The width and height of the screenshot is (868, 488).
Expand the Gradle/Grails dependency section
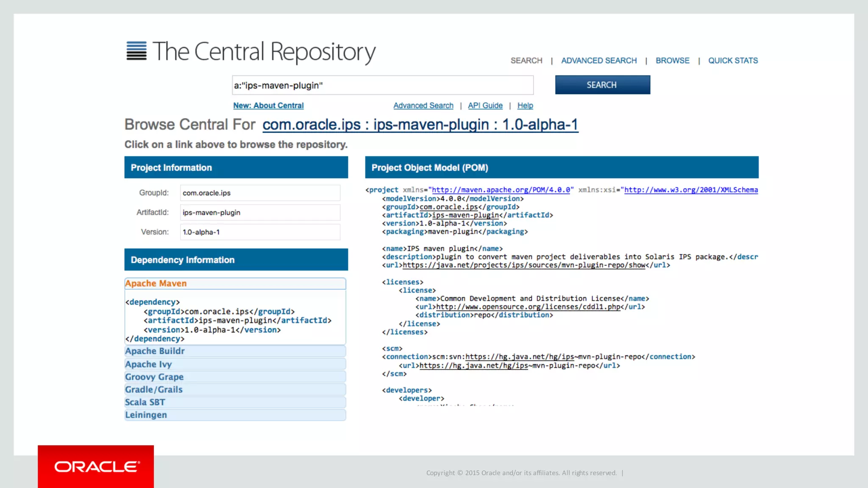click(235, 389)
